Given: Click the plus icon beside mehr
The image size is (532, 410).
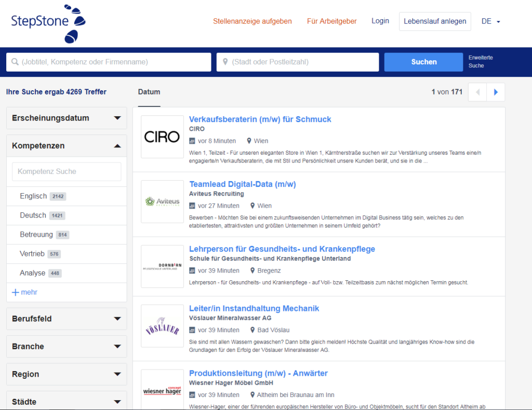Looking at the screenshot, I should coord(15,292).
